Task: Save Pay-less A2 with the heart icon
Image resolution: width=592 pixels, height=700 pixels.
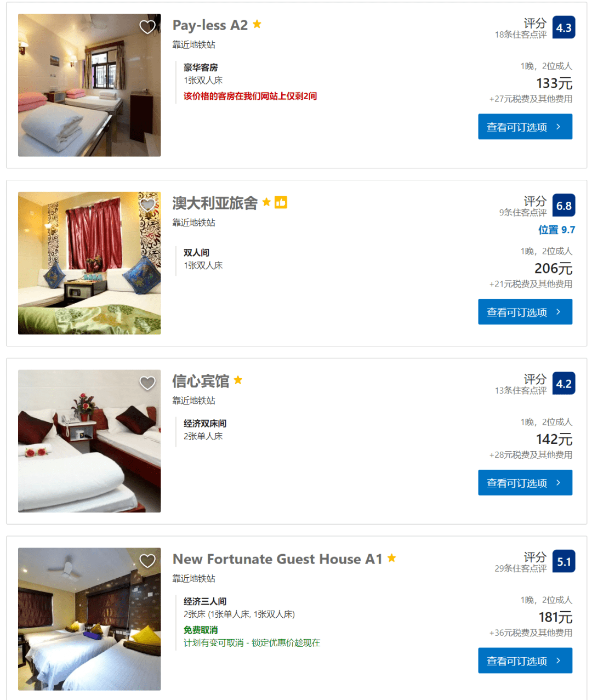Action: coord(147,27)
